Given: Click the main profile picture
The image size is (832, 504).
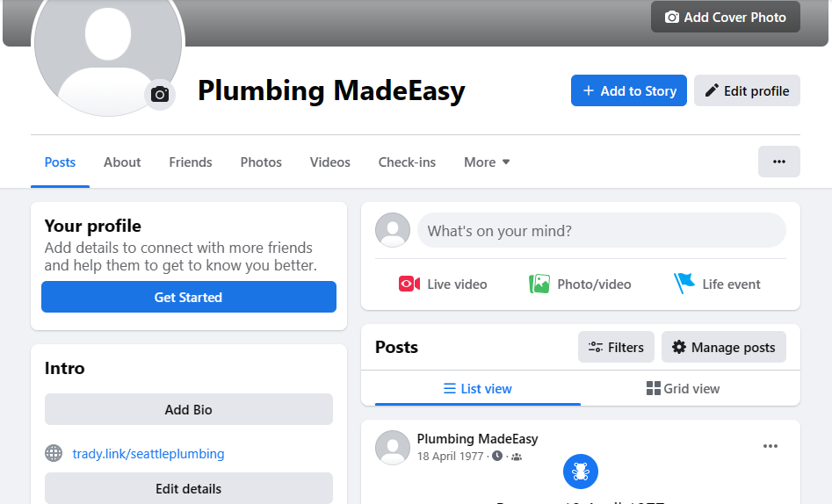Looking at the screenshot, I should click(108, 42).
